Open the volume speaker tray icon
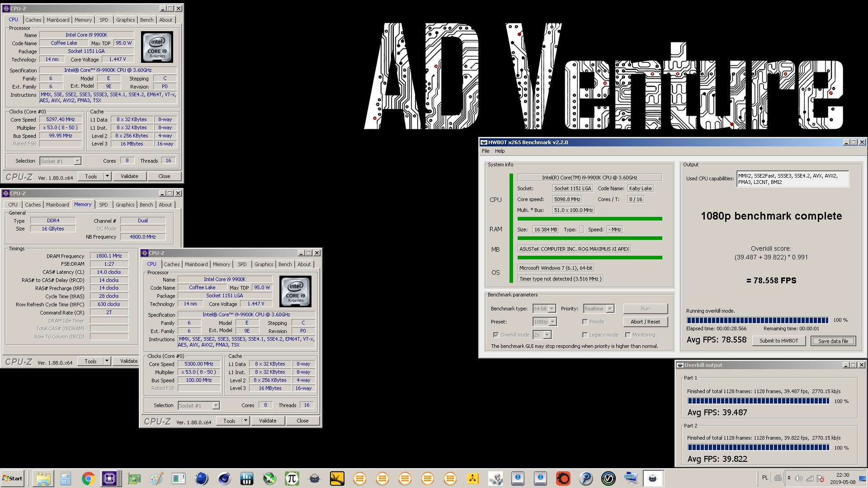 point(799,478)
